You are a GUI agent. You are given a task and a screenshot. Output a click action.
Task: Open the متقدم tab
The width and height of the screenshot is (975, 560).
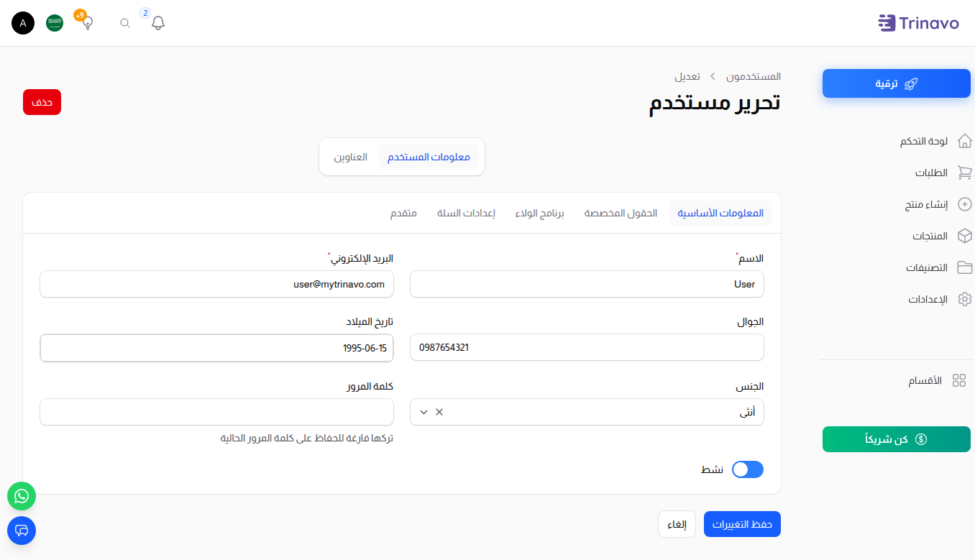coord(403,214)
